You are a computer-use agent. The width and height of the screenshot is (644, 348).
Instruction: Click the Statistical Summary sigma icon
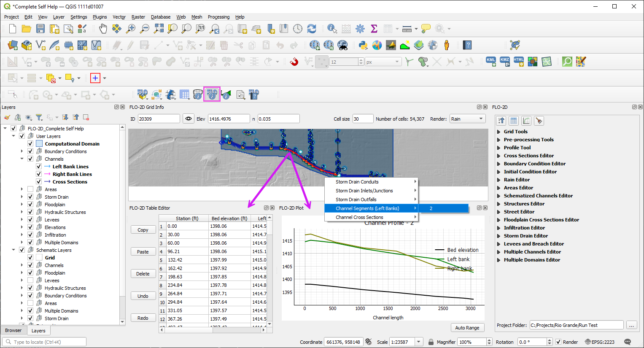(x=374, y=29)
